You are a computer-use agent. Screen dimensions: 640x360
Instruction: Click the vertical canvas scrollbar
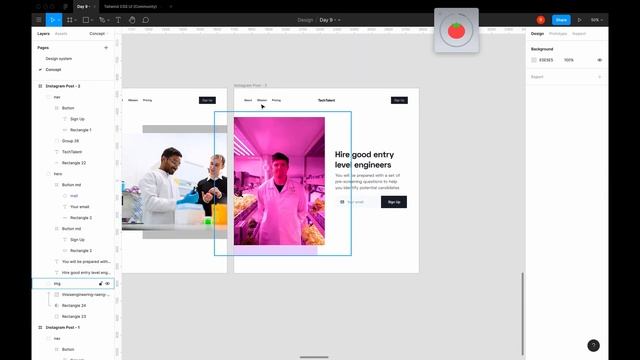point(522,313)
